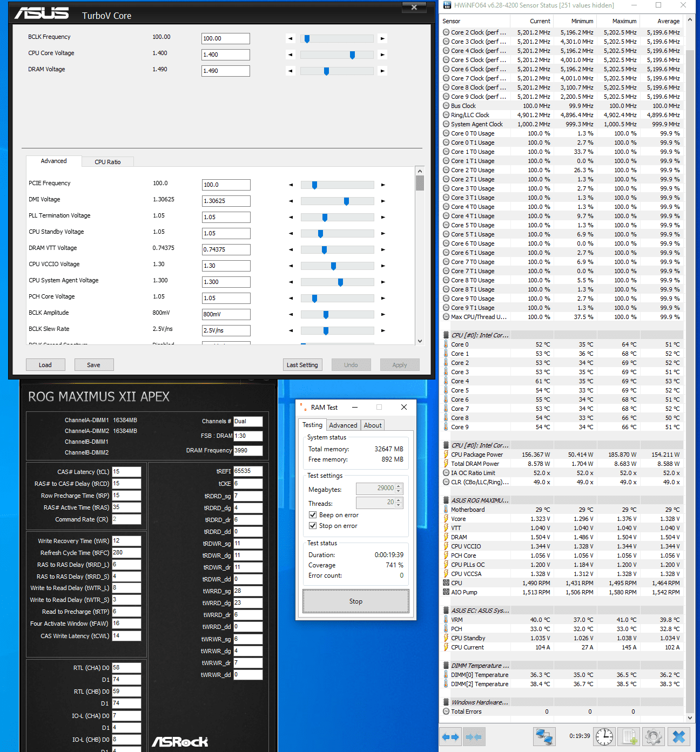Click the BCLK Frequency slider handle
This screenshot has width=700, height=752.
click(307, 39)
